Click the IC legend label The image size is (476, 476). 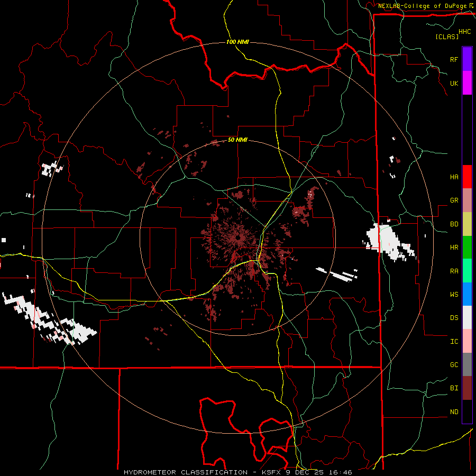454,342
